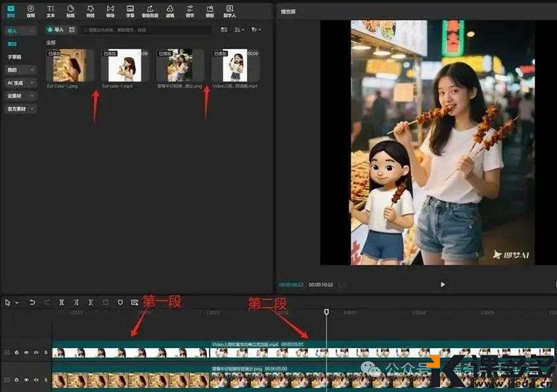Mute the bottom track's speaker icon

coord(35,380)
